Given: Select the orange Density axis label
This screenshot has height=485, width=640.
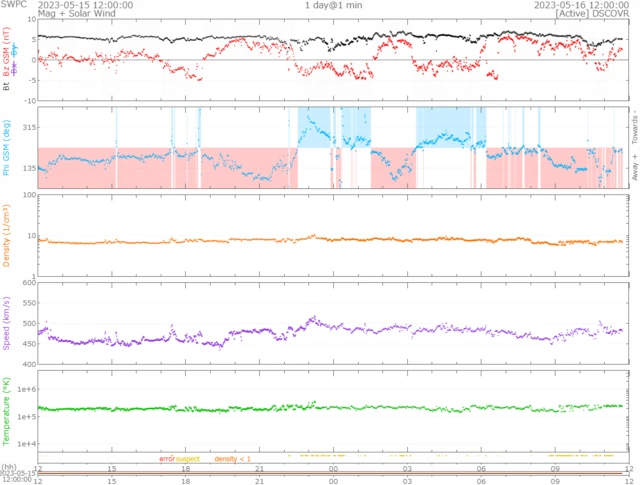Looking at the screenshot, I should click(7, 239).
